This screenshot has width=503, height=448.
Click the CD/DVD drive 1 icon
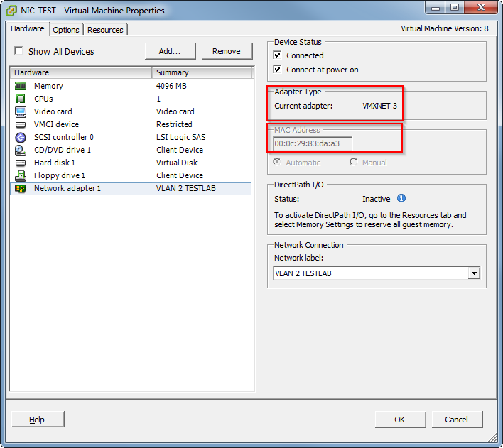click(x=21, y=150)
